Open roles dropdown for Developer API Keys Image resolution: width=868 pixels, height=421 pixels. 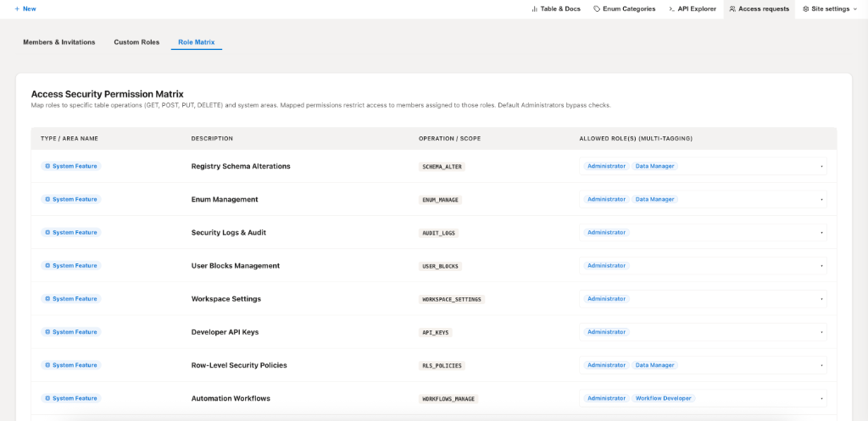click(703, 332)
